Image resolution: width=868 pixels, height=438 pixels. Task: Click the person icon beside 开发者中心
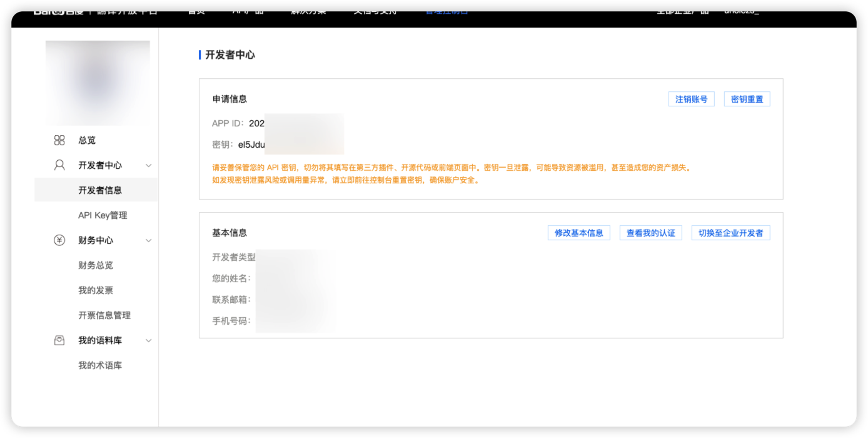(x=59, y=165)
